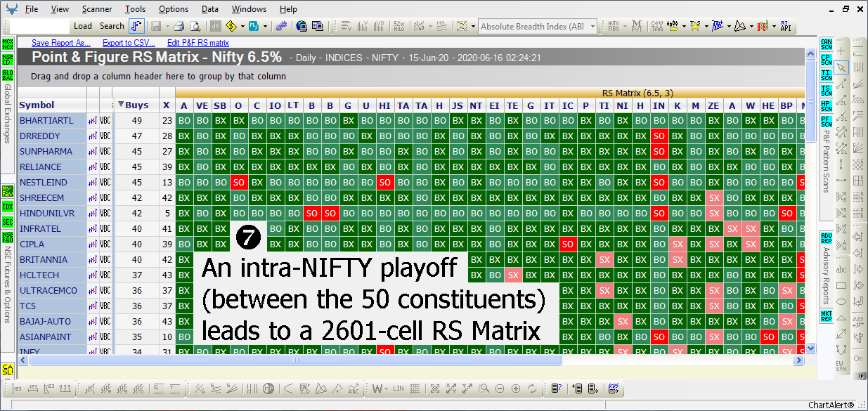
Task: Click the NSE F&O icon on left sidebar
Action: pos(8,237)
